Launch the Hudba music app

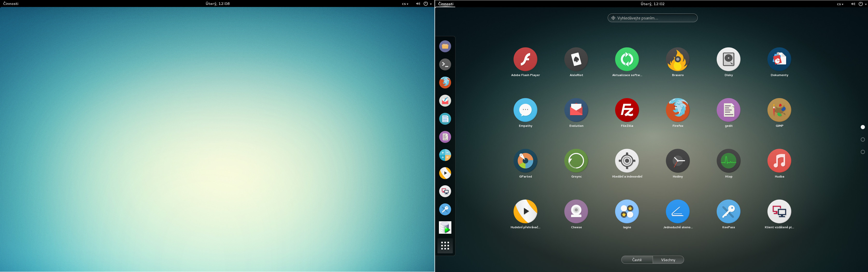[779, 161]
